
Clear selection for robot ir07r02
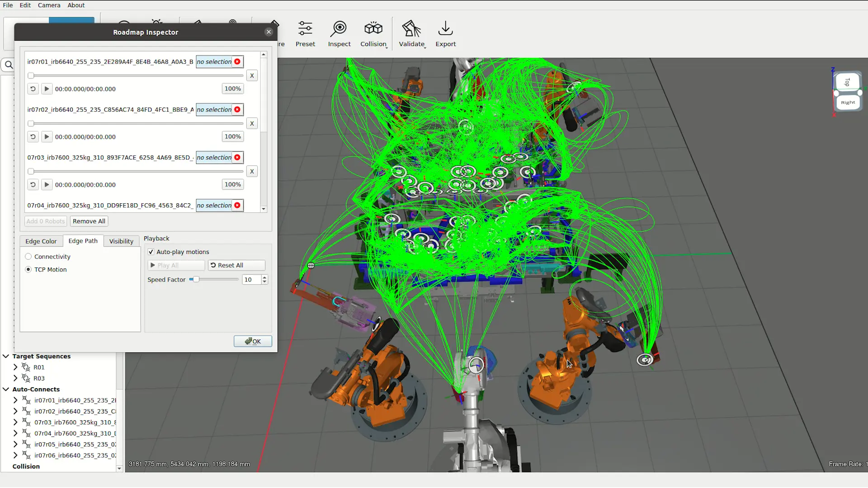pyautogui.click(x=237, y=109)
